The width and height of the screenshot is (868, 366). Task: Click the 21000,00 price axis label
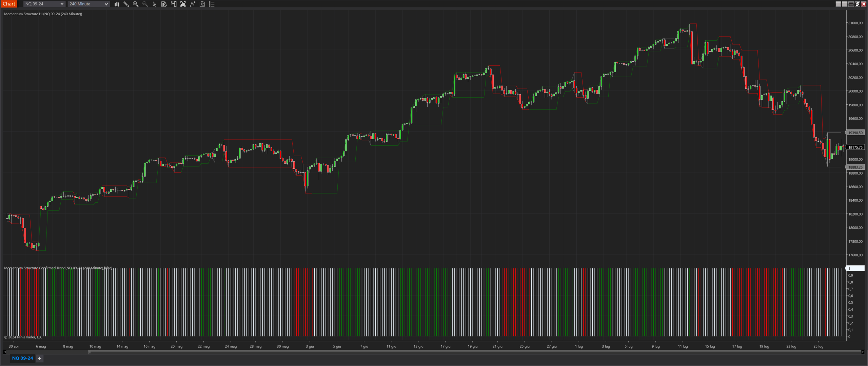855,23
